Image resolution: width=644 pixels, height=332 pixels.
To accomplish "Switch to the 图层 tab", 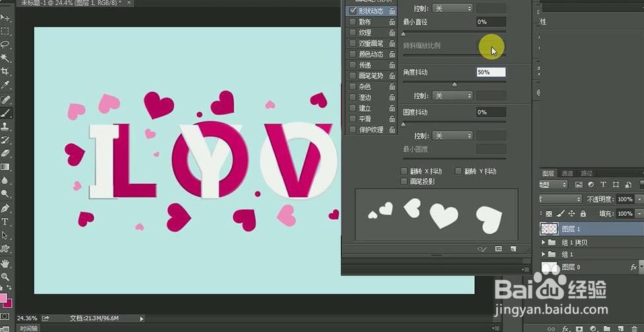I will pos(548,174).
